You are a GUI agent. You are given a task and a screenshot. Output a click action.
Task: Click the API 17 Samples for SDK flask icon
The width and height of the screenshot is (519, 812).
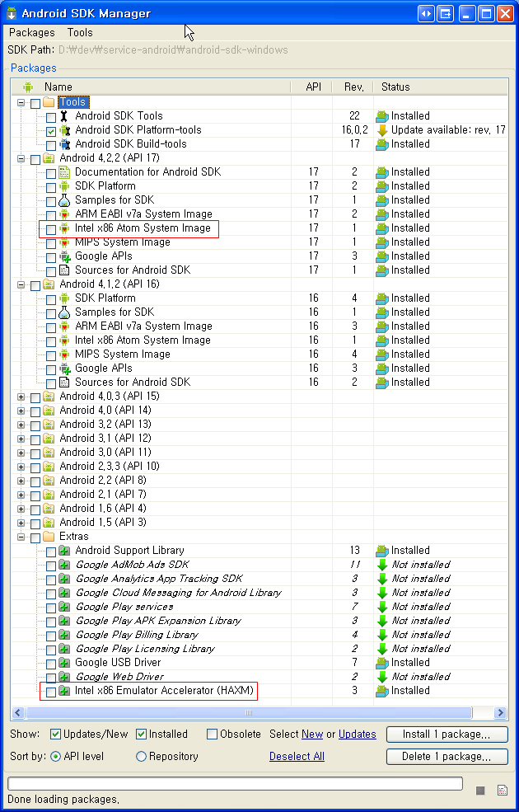(x=64, y=199)
